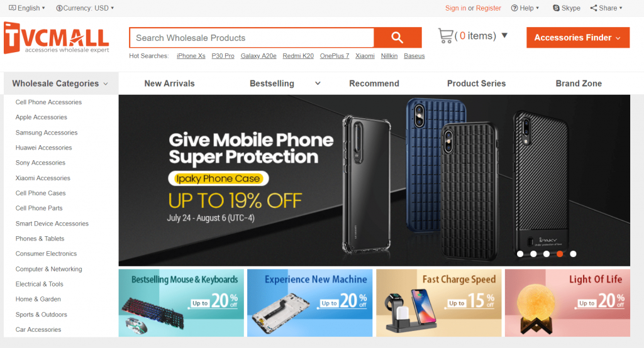The image size is (644, 348).
Task: Open the shopping cart icon
Action: click(446, 36)
